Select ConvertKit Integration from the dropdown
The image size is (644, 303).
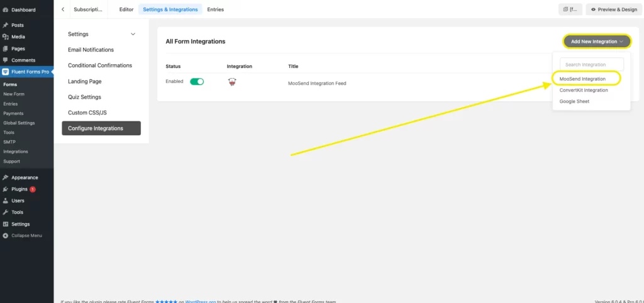[584, 90]
